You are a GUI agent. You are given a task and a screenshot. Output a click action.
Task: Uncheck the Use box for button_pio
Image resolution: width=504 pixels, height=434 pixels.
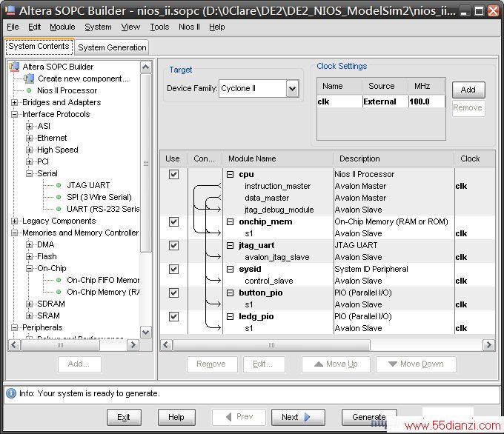(173, 293)
